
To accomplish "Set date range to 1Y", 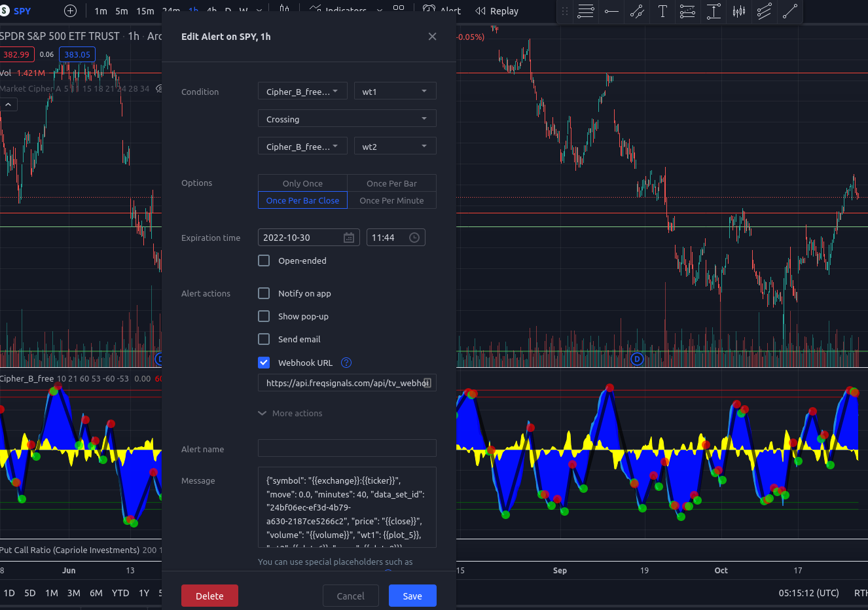I will (144, 593).
